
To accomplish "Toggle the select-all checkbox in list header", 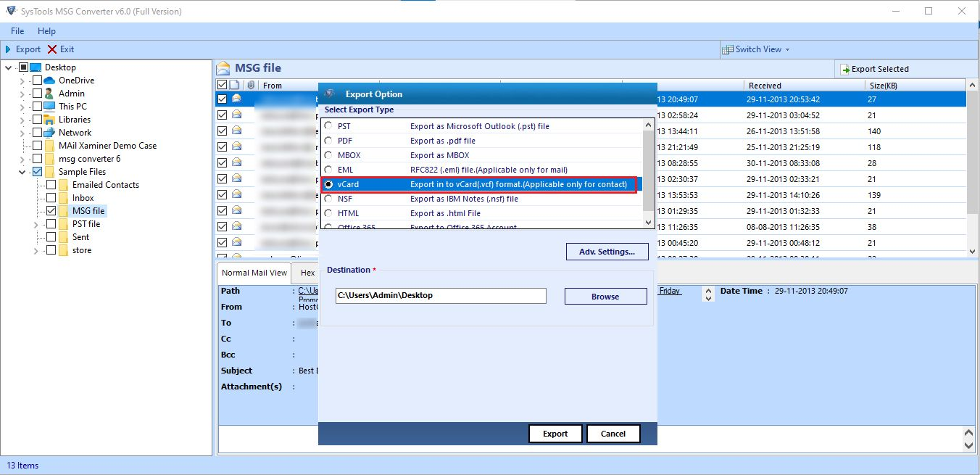I will (x=223, y=85).
